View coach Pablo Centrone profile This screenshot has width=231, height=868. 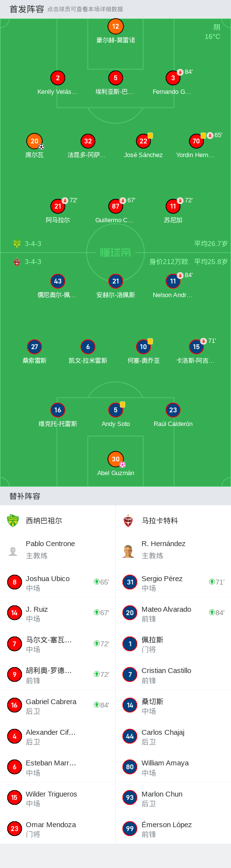(57, 549)
